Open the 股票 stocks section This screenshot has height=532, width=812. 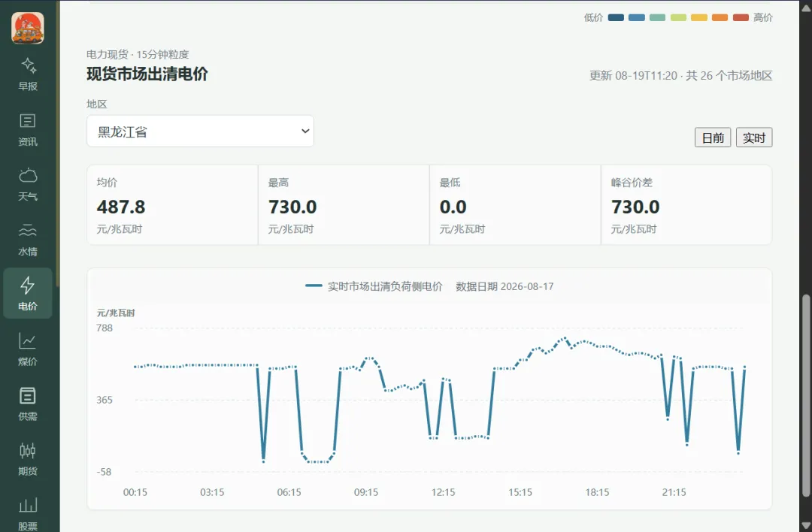point(28,512)
